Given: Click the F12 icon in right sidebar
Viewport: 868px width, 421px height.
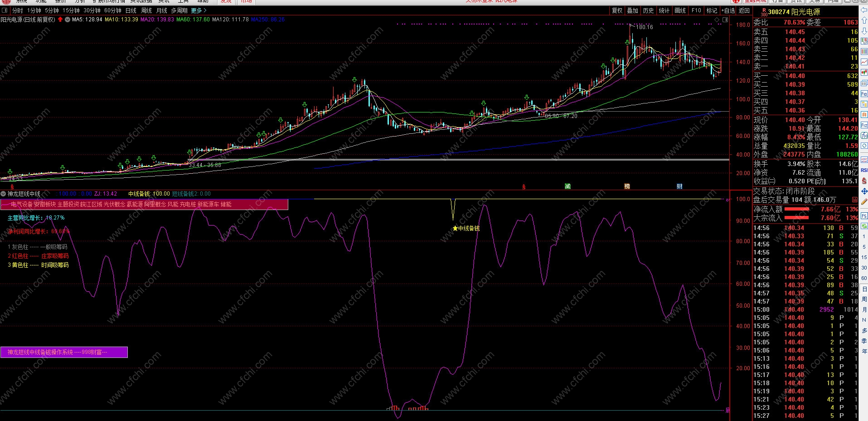Looking at the screenshot, I should point(864,125).
